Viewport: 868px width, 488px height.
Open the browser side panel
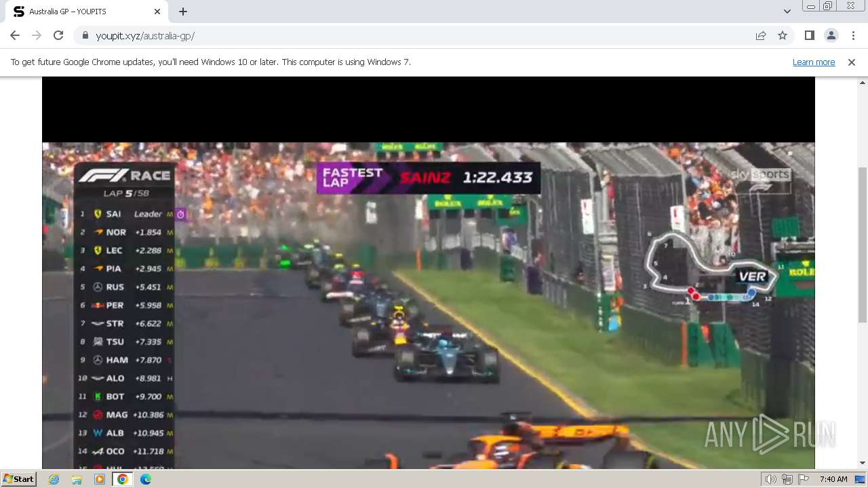809,35
